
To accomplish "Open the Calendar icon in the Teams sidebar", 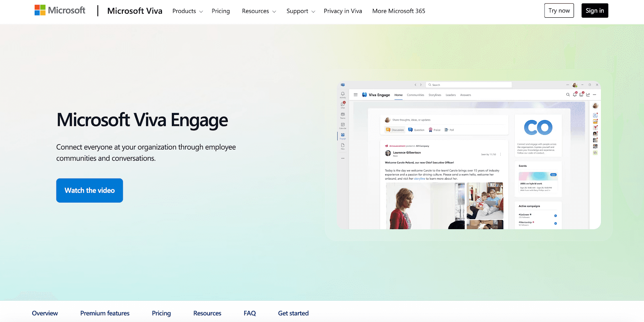I will (343, 125).
